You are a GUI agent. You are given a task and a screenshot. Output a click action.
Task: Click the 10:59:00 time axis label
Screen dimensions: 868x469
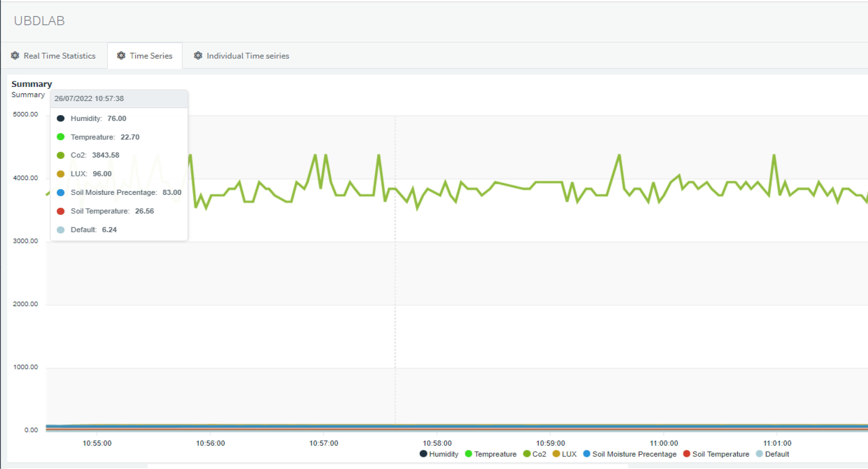[550, 443]
